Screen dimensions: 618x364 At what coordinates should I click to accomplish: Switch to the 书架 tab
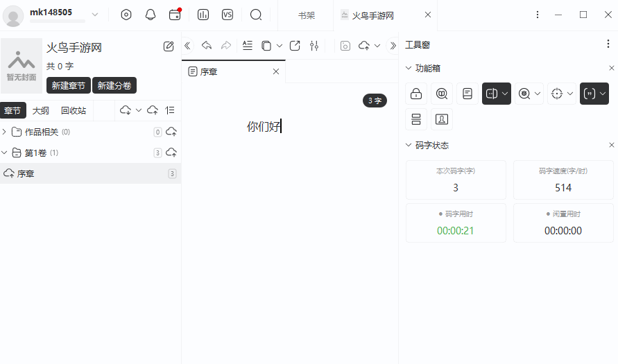(x=307, y=15)
